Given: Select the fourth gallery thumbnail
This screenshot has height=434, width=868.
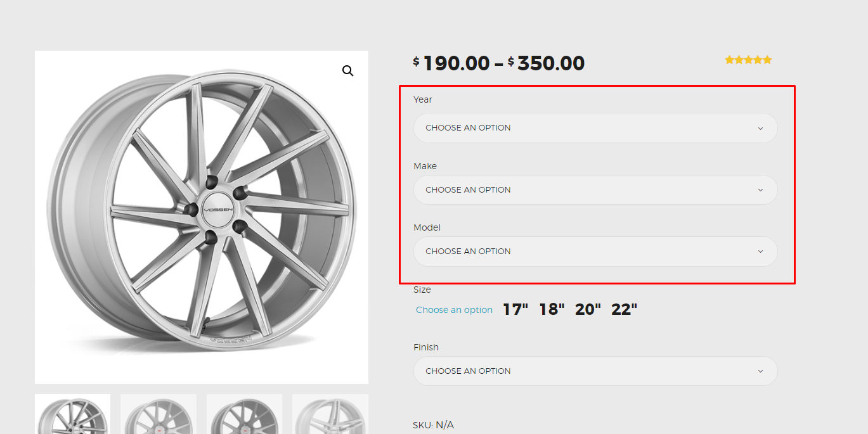Looking at the screenshot, I should point(330,414).
